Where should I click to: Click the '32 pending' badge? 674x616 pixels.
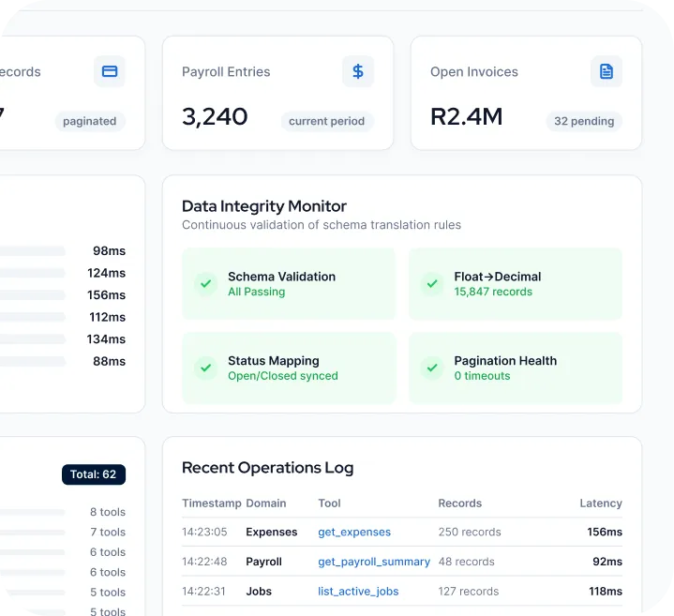[584, 121]
